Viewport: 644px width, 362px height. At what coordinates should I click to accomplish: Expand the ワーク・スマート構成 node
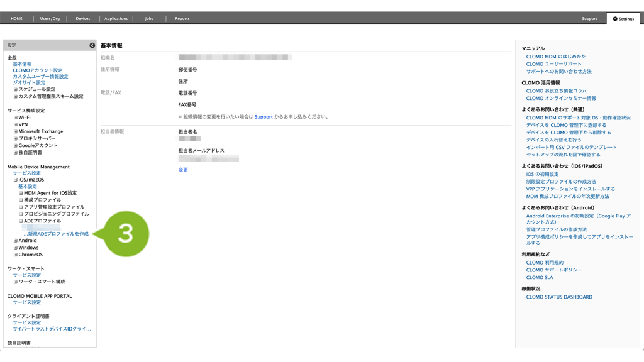(16, 282)
